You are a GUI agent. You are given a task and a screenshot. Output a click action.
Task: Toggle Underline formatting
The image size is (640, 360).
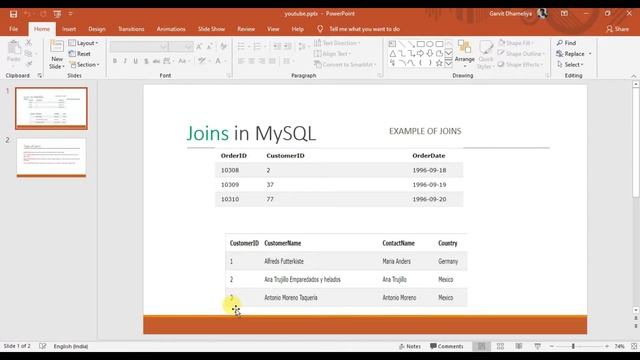136,61
